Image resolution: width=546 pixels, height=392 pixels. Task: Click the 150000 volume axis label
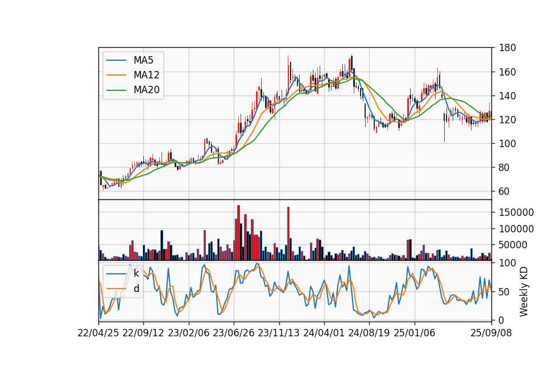point(516,212)
